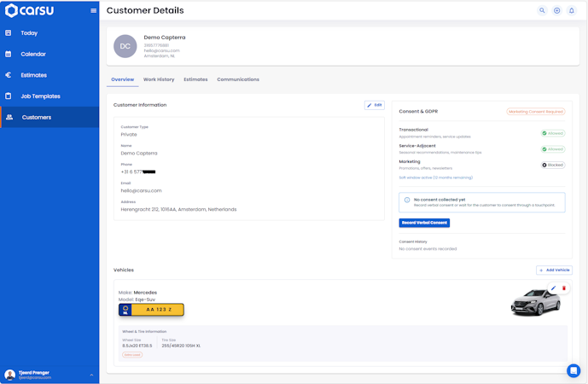Open the chat widget bubble
Screen dimensions: 588x384
[573, 370]
